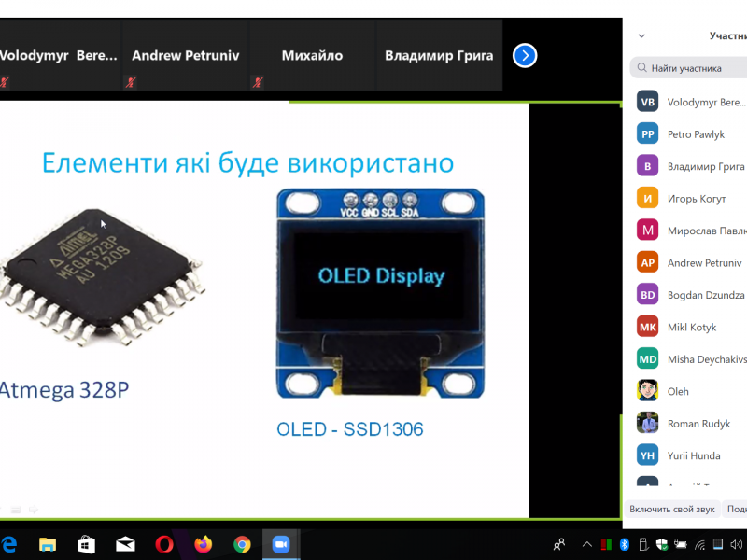The height and width of the screenshot is (560, 747).
Task: Select Михайло video thumbnail
Action: point(312,56)
